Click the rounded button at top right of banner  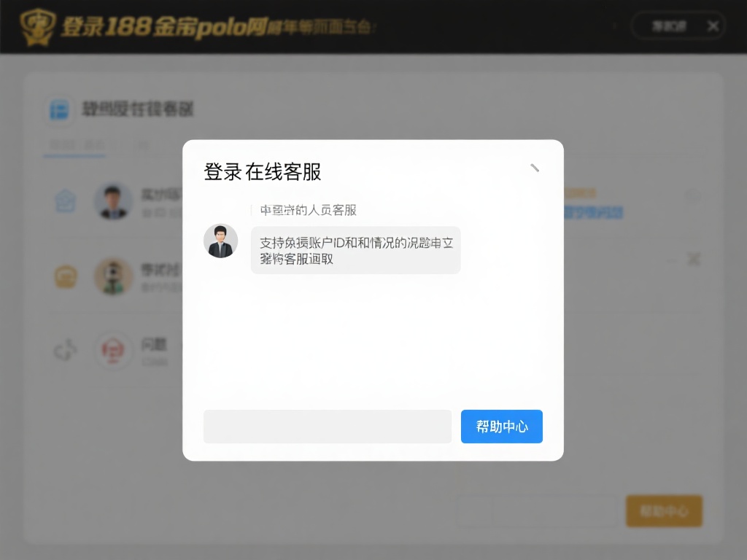pyautogui.click(x=668, y=26)
